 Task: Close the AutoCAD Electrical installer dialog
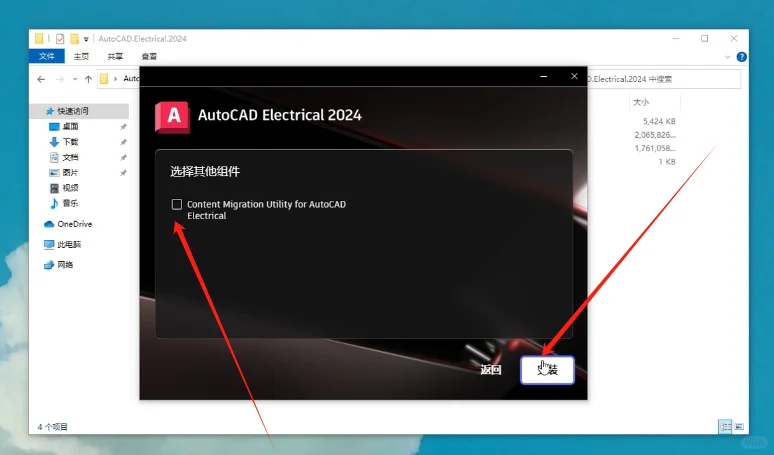tap(574, 76)
